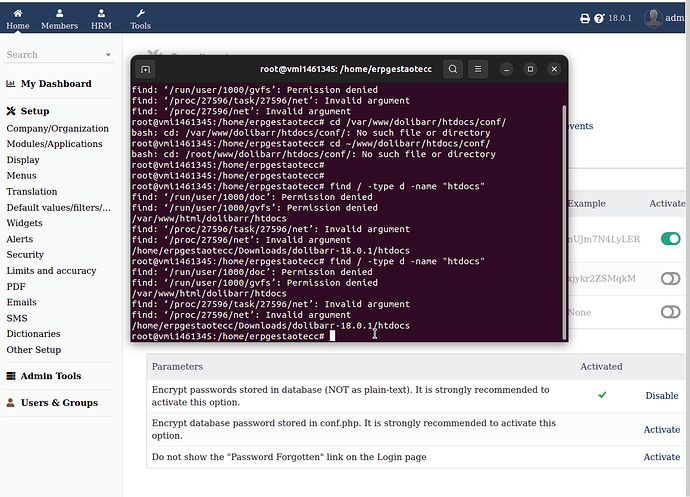Activate hiding Password Forgotten link
690x497 pixels.
point(662,457)
